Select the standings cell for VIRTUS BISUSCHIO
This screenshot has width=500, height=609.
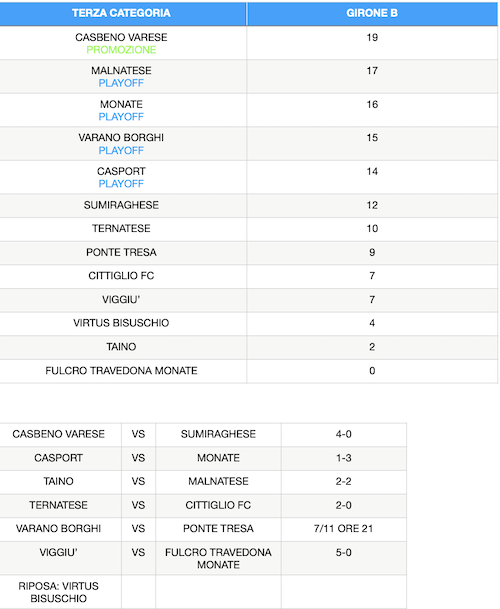121,323
